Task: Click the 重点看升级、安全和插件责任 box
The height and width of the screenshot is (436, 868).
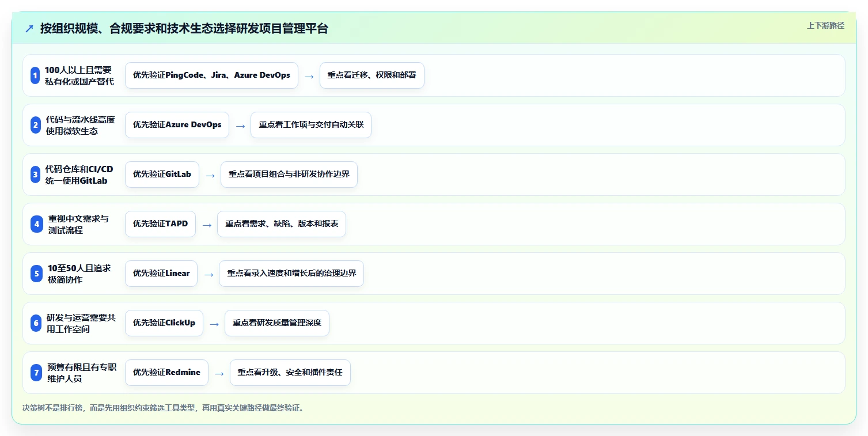Action: click(290, 373)
